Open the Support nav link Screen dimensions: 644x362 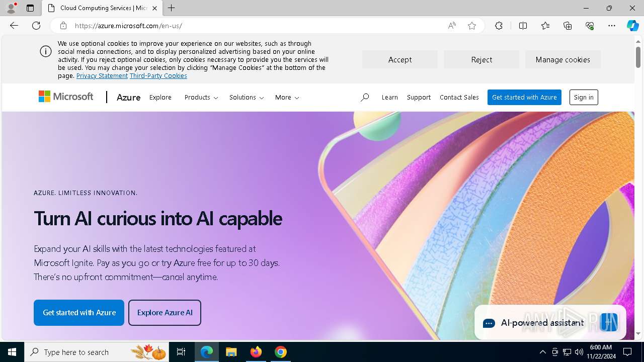click(419, 98)
